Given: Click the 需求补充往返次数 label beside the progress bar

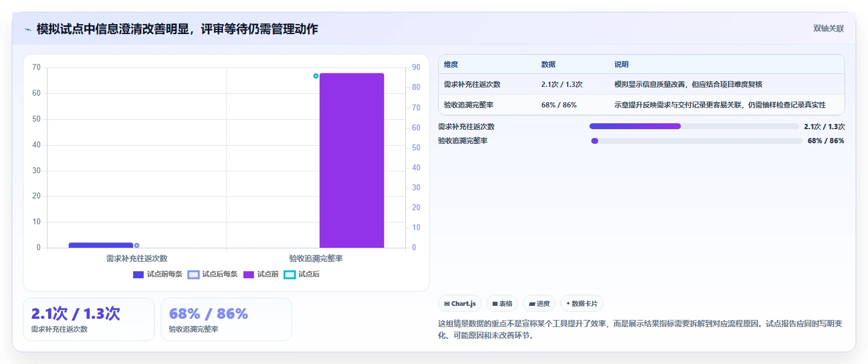Looking at the screenshot, I should [x=466, y=126].
